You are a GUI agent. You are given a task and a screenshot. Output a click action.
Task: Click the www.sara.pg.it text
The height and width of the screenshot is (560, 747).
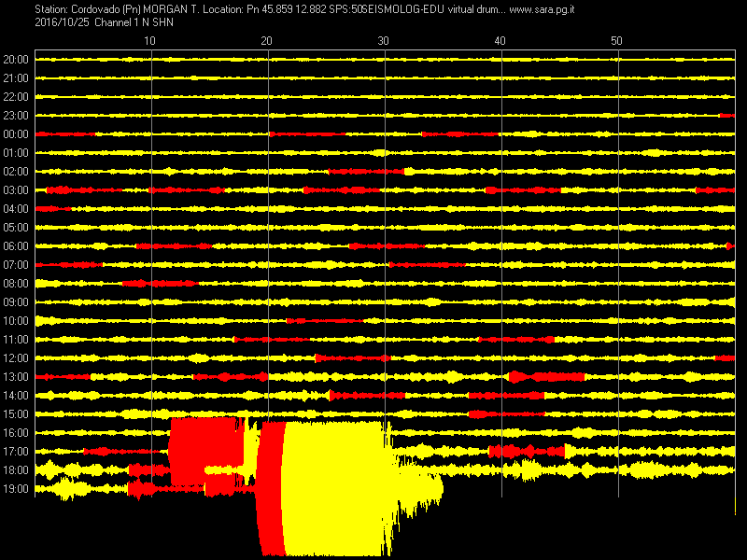[542, 9]
